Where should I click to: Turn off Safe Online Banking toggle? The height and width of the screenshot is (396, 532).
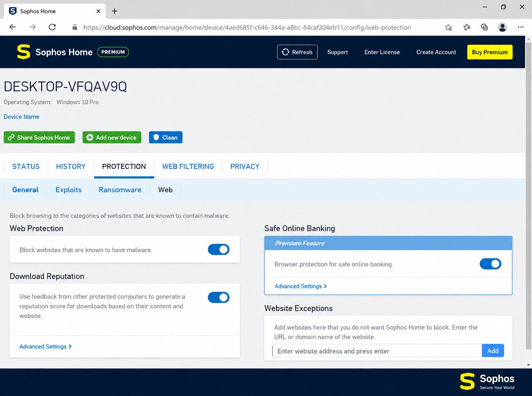pos(490,264)
